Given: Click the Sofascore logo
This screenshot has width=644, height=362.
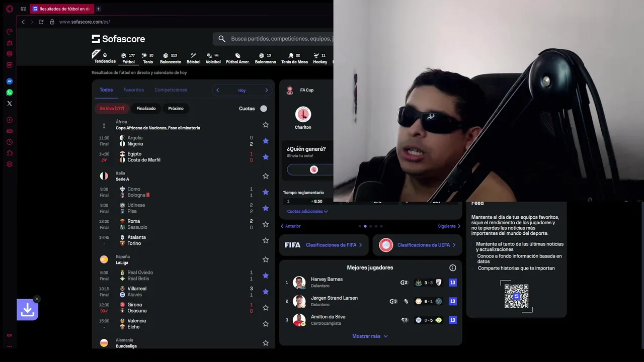Looking at the screenshot, I should [118, 39].
